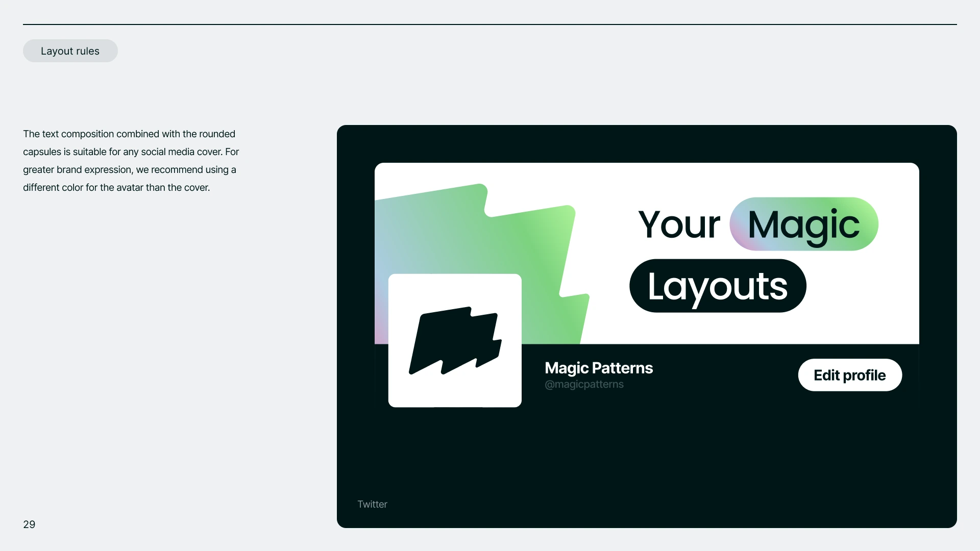Click the dark Layouts capsule

[718, 286]
